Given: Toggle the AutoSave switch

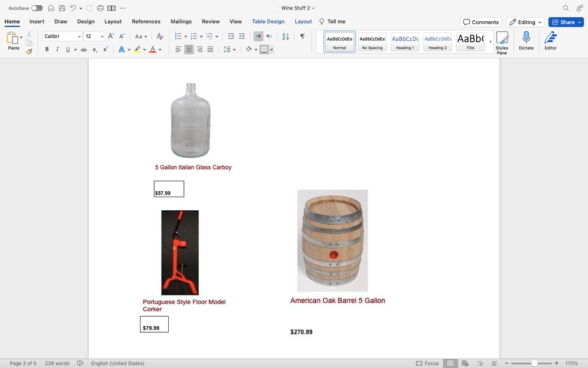Looking at the screenshot, I should tap(37, 8).
